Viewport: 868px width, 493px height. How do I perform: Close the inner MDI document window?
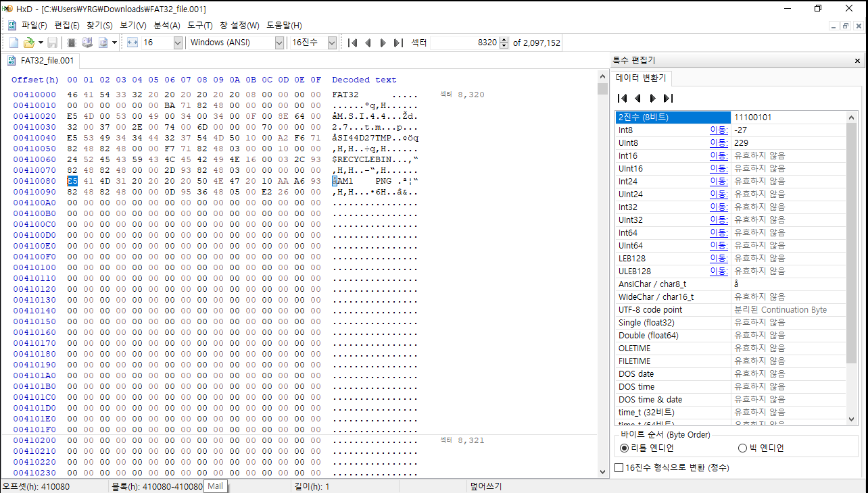859,26
